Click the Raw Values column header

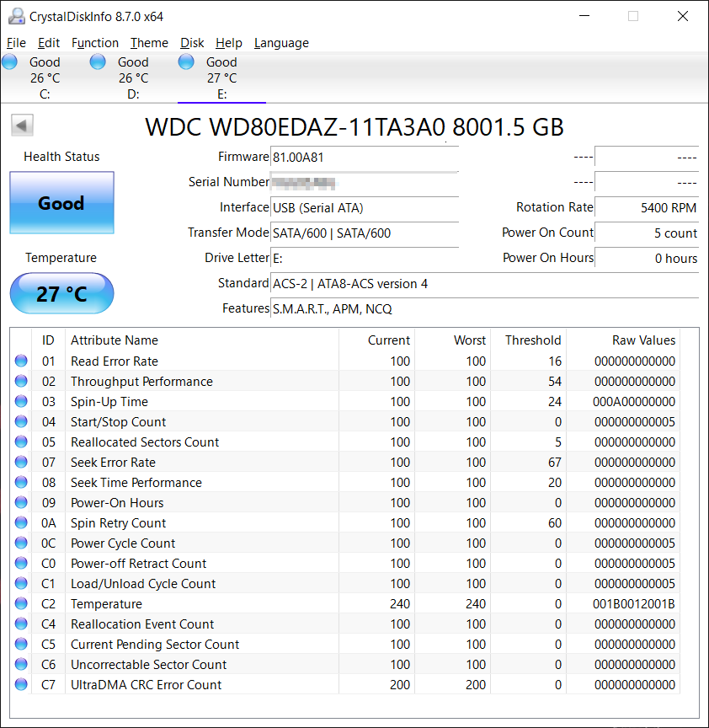tap(623, 340)
